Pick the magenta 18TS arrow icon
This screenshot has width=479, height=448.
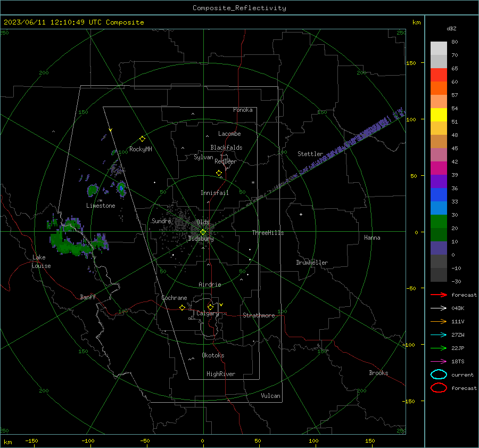pos(439,362)
